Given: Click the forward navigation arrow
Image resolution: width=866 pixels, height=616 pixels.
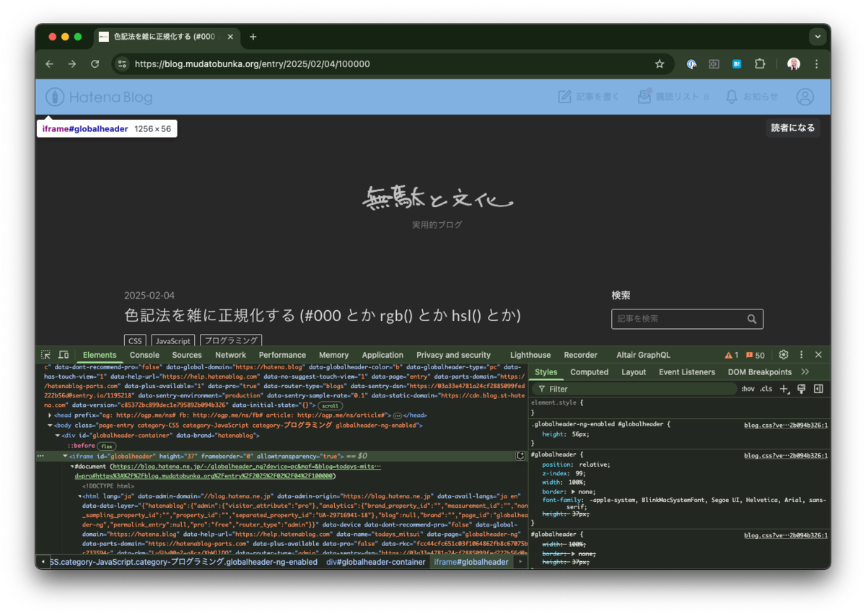Looking at the screenshot, I should coord(72,64).
